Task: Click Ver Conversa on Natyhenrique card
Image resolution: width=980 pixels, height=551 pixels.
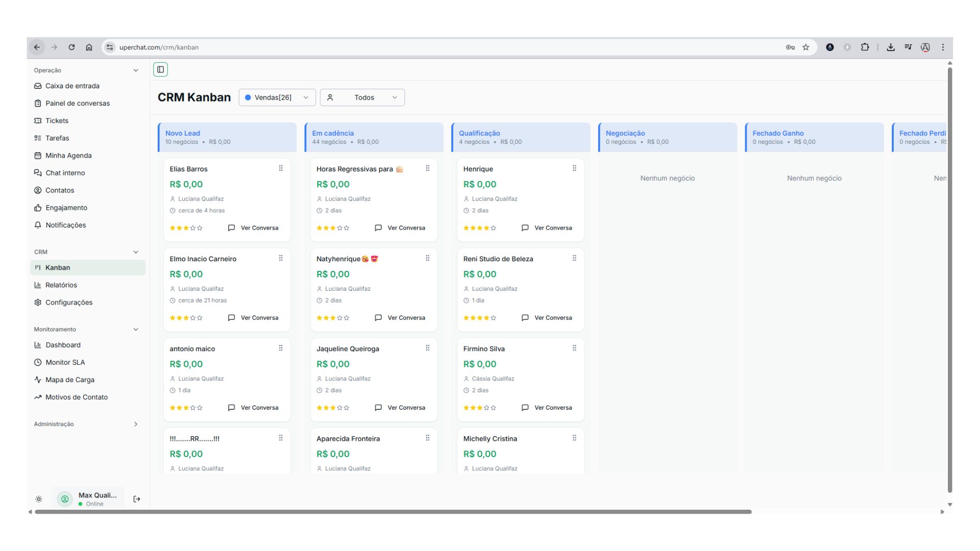Action: click(406, 318)
